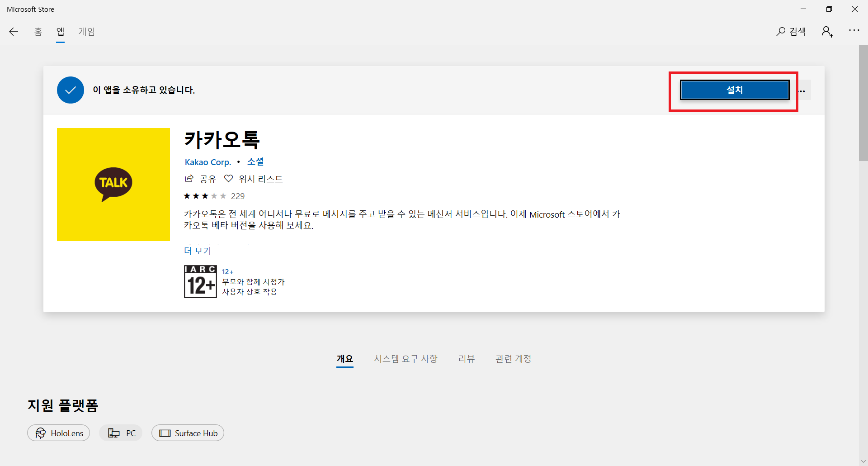Click the IARC 12+ rating badge
The image size is (868, 466).
(200, 281)
